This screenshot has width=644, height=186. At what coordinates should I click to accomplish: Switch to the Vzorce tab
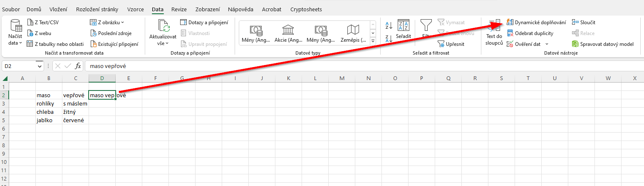(135, 9)
